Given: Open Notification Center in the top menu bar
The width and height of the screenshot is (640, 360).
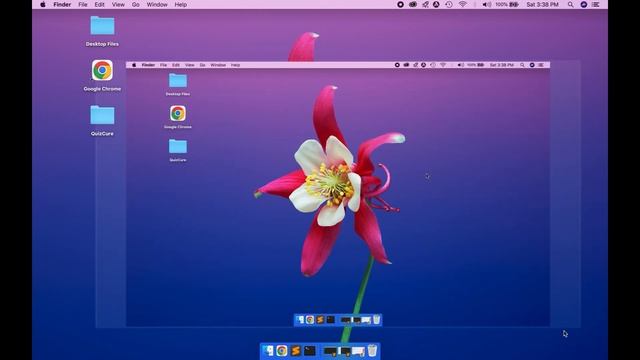Looking at the screenshot, I should 596,4.
